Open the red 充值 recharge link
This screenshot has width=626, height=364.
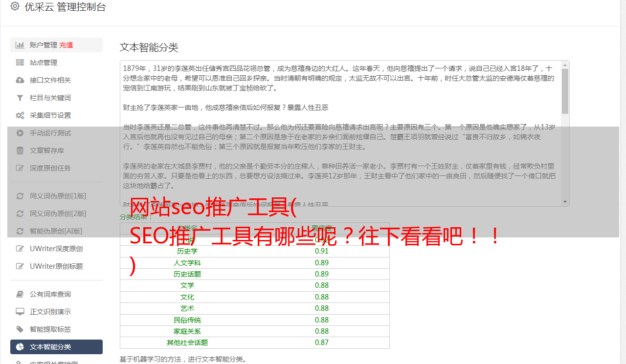coord(66,45)
